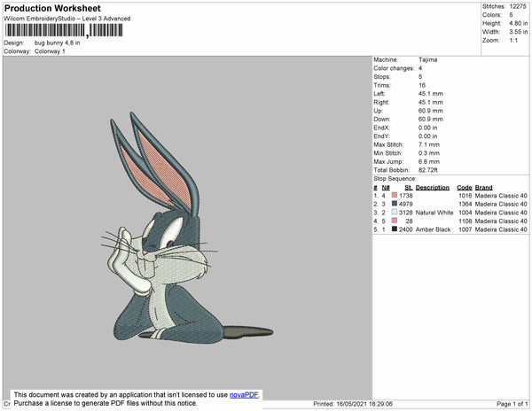Click the Total Bobbin value 82.72ft
Screen dimensions: 532x411
(428, 170)
